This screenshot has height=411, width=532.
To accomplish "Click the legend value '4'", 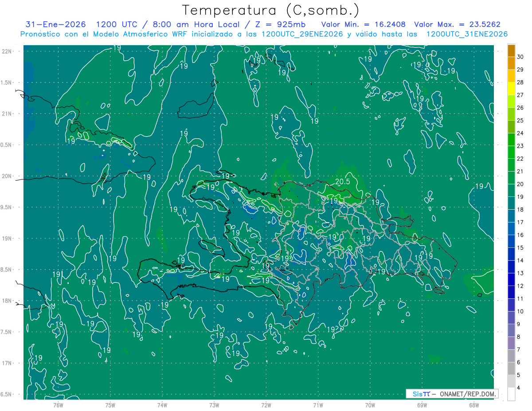I will pyautogui.click(x=519, y=388).
